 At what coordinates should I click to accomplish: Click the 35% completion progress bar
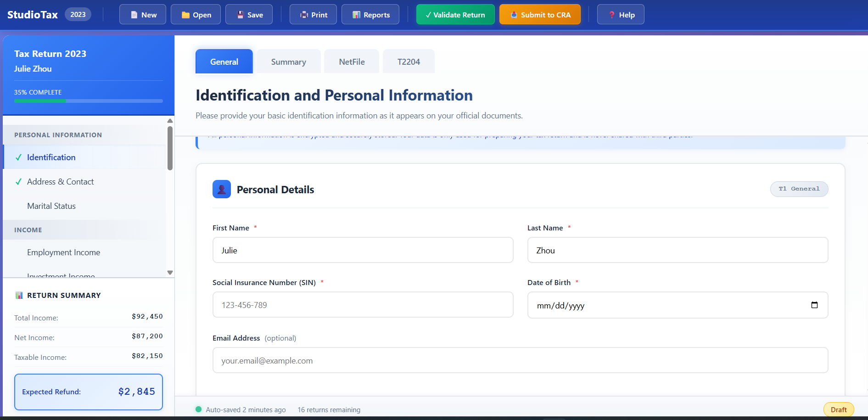(88, 101)
